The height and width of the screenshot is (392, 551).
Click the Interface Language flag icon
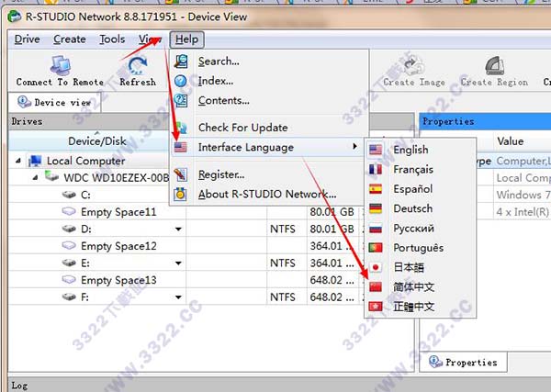pos(181,147)
